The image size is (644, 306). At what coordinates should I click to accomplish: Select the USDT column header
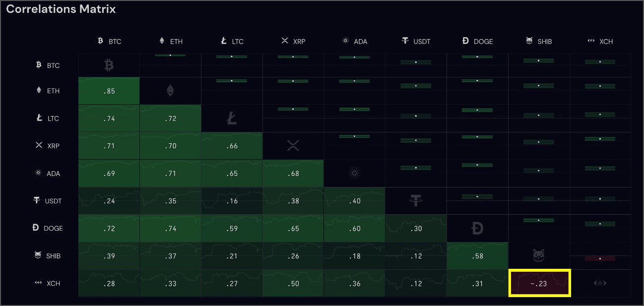416,41
